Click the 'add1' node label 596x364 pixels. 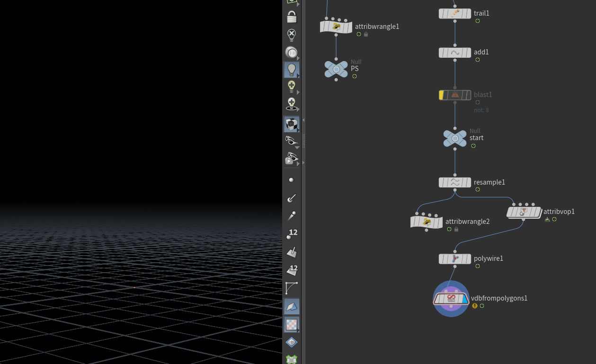click(481, 52)
